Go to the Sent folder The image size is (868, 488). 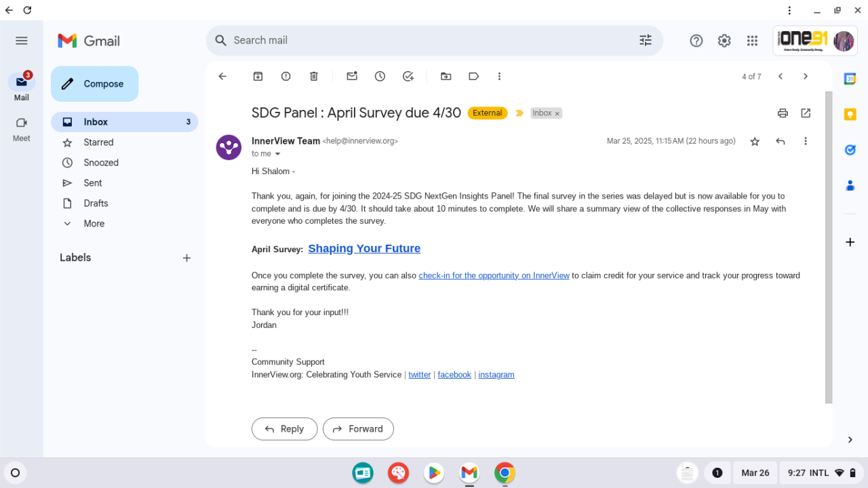(x=93, y=183)
